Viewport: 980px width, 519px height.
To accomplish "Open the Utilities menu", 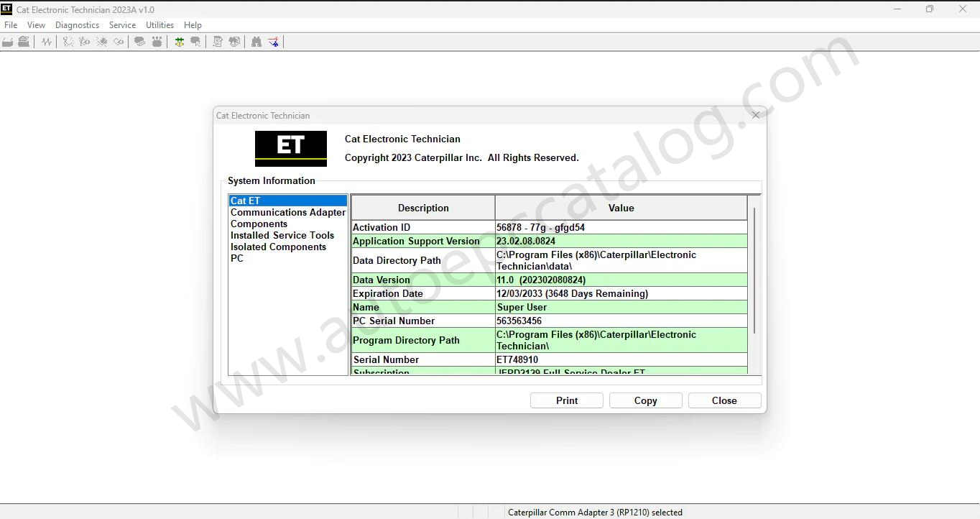I will coord(160,24).
